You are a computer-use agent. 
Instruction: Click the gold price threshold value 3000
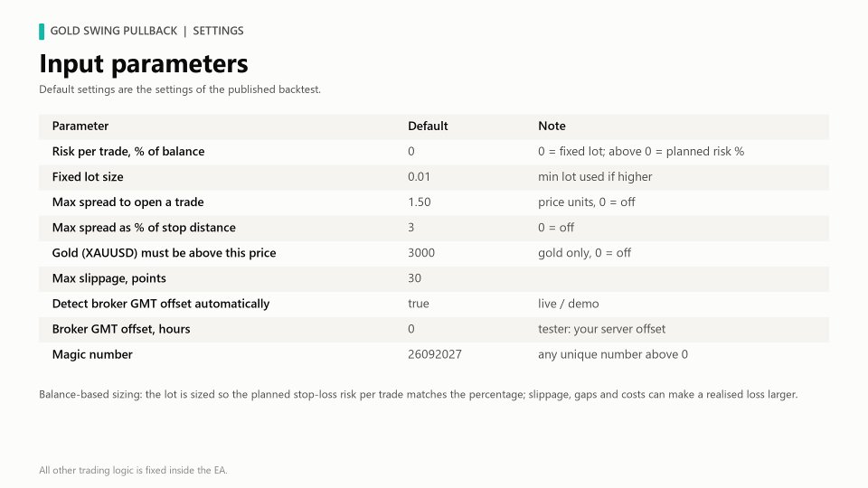coord(421,253)
